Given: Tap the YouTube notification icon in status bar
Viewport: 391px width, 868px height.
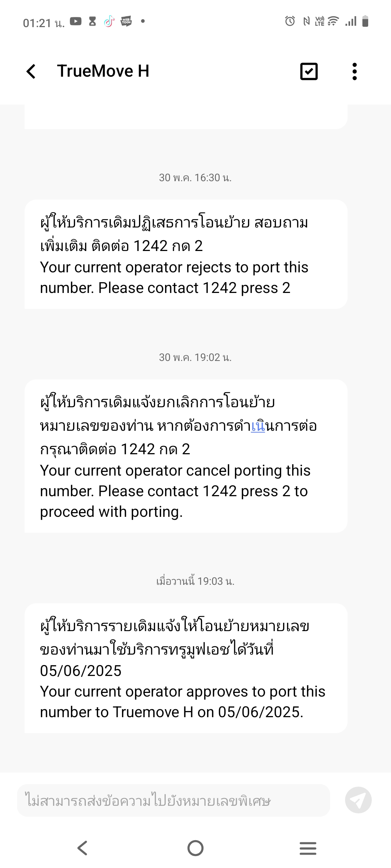Looking at the screenshot, I should point(76,21).
